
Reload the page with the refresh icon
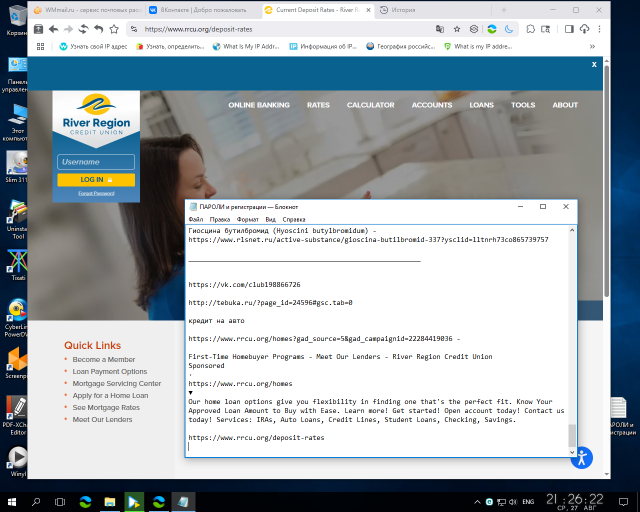click(x=83, y=29)
